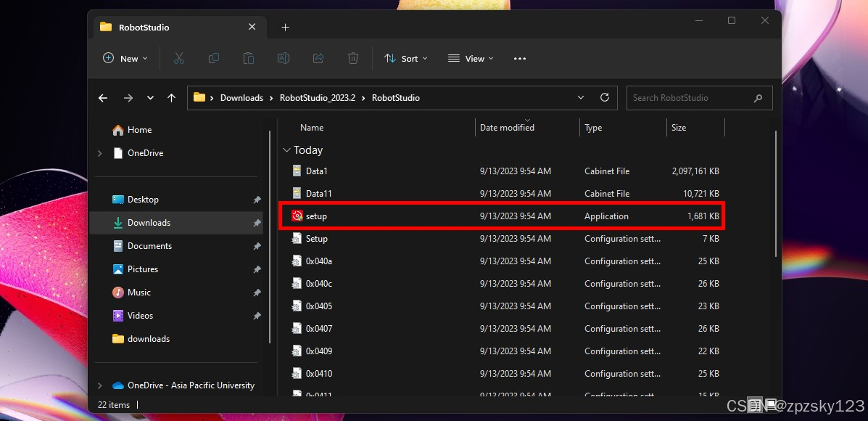Sort by Date modified column header

click(507, 128)
